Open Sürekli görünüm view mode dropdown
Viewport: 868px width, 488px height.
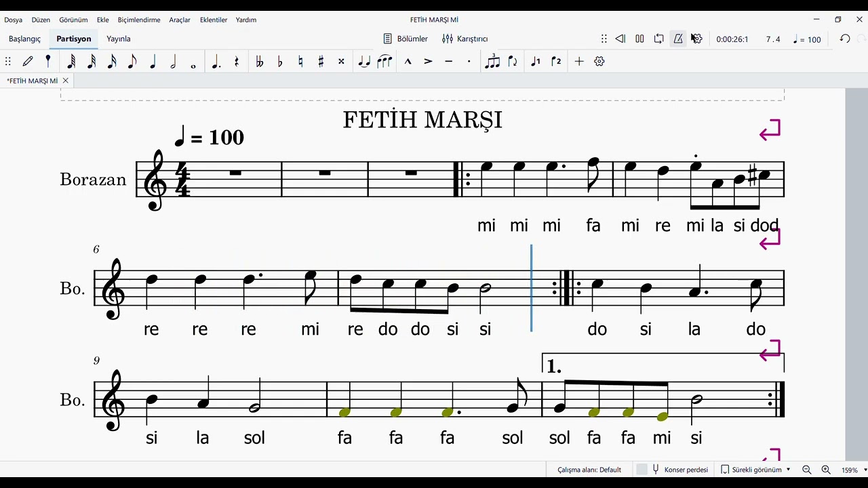point(755,470)
